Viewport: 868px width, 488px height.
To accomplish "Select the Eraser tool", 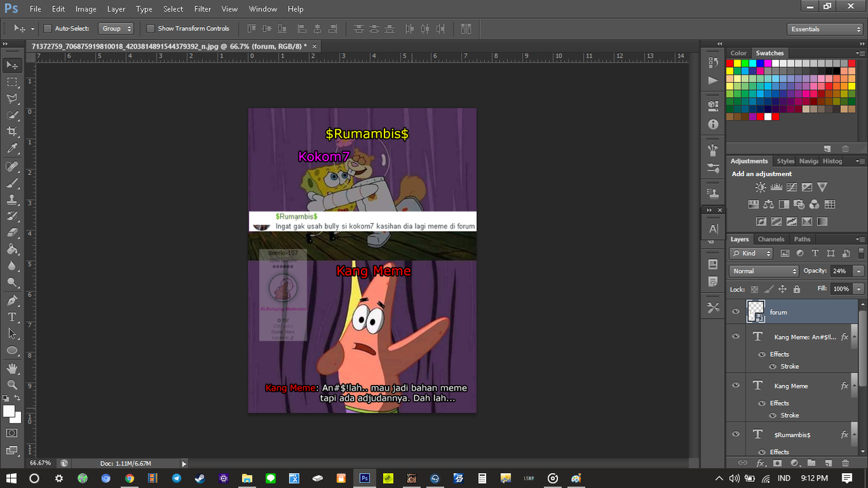I will (x=12, y=233).
